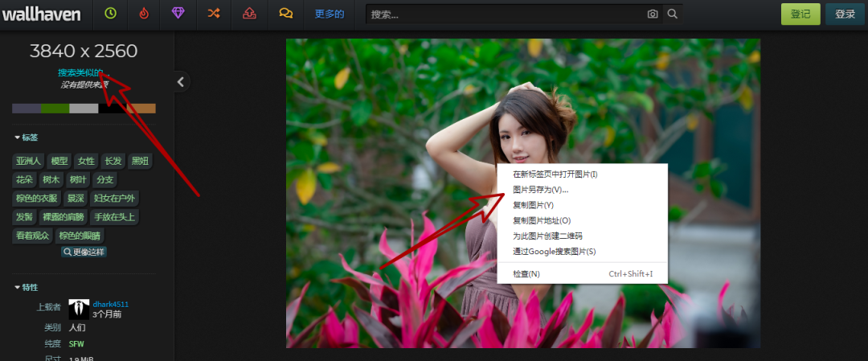Open the 看着观众 tag
The image size is (868, 361).
point(32,236)
